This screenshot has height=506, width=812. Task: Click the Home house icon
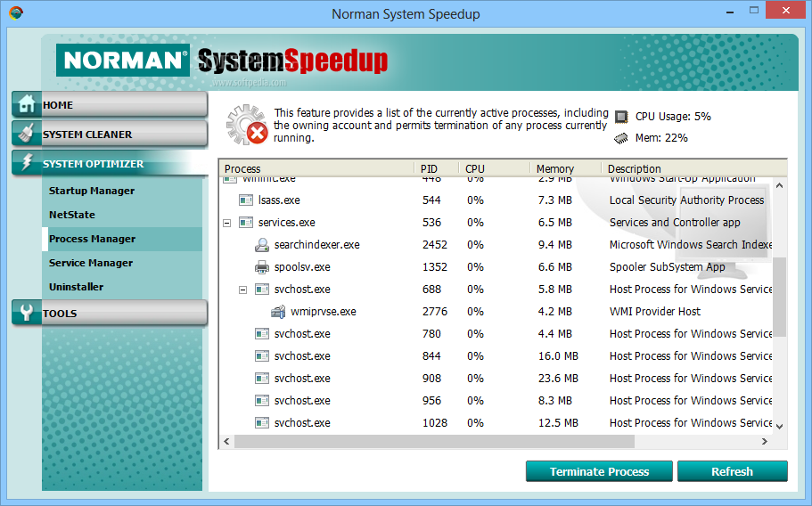coord(27,104)
